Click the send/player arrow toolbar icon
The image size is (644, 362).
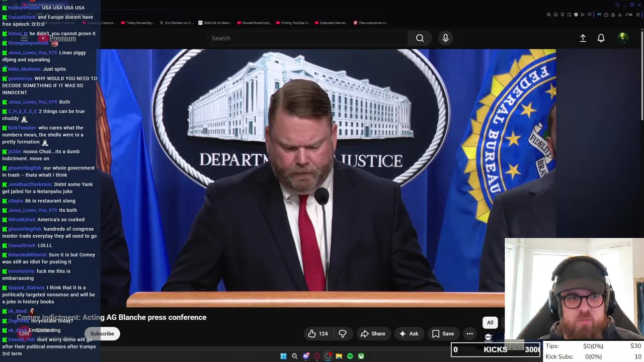point(583,15)
